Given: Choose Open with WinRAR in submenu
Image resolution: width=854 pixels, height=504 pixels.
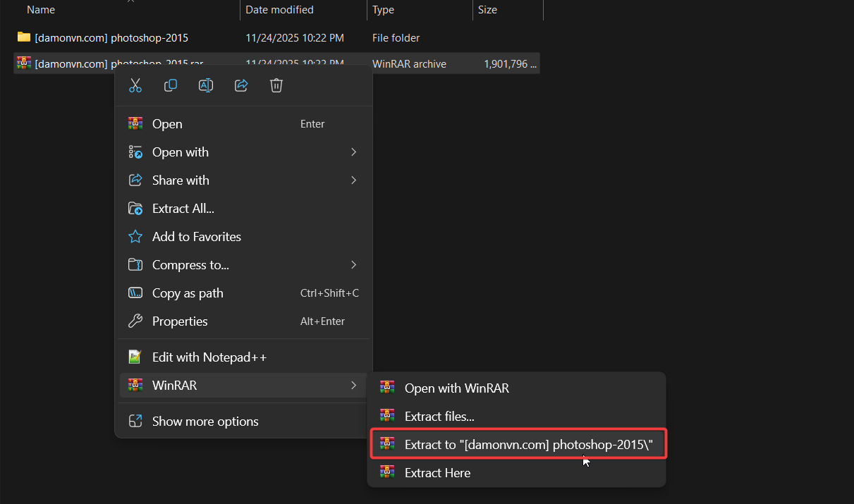Looking at the screenshot, I should 517,388.
